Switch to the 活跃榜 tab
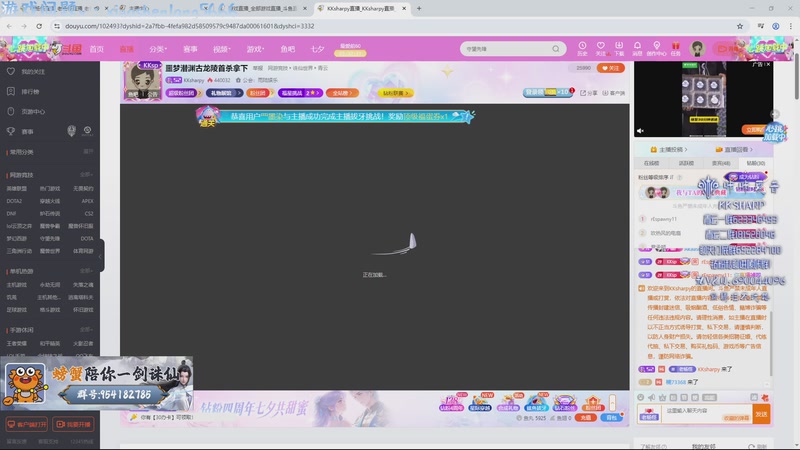Viewport: 800px width, 450px height. [x=686, y=163]
